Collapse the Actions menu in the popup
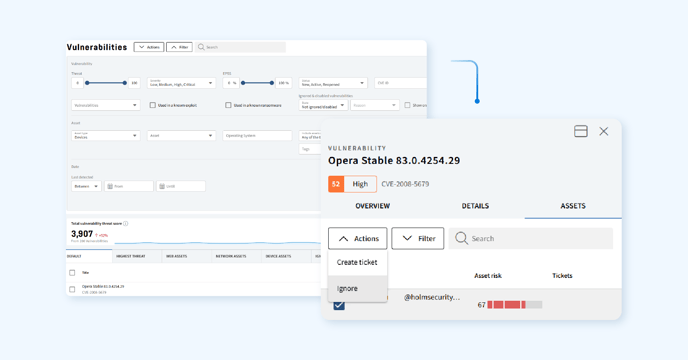 [358, 238]
